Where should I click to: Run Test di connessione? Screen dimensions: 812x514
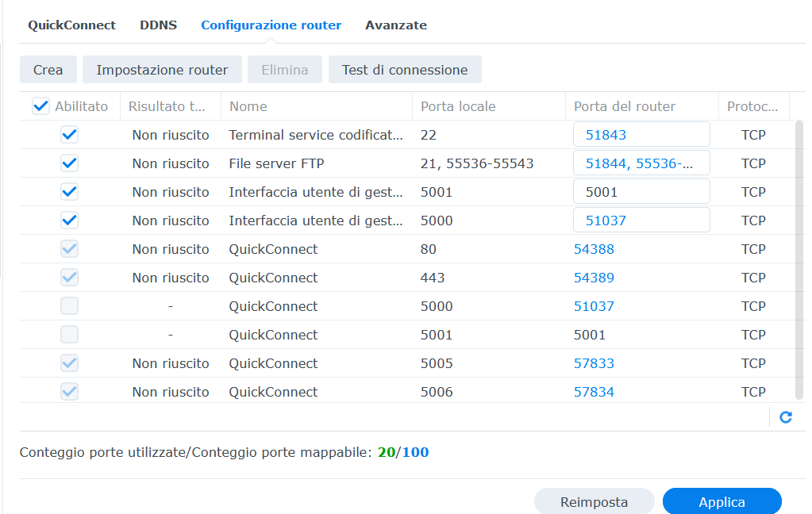(405, 70)
